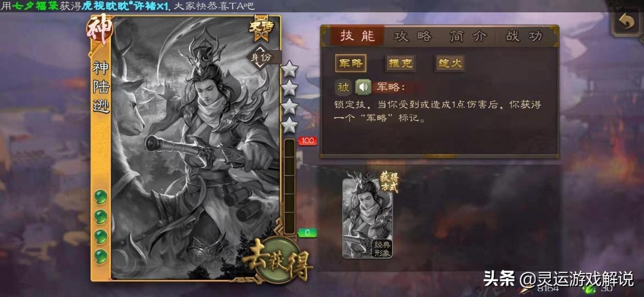Tap the back arrow button
Screen dimensions: 644x297
coord(626,22)
